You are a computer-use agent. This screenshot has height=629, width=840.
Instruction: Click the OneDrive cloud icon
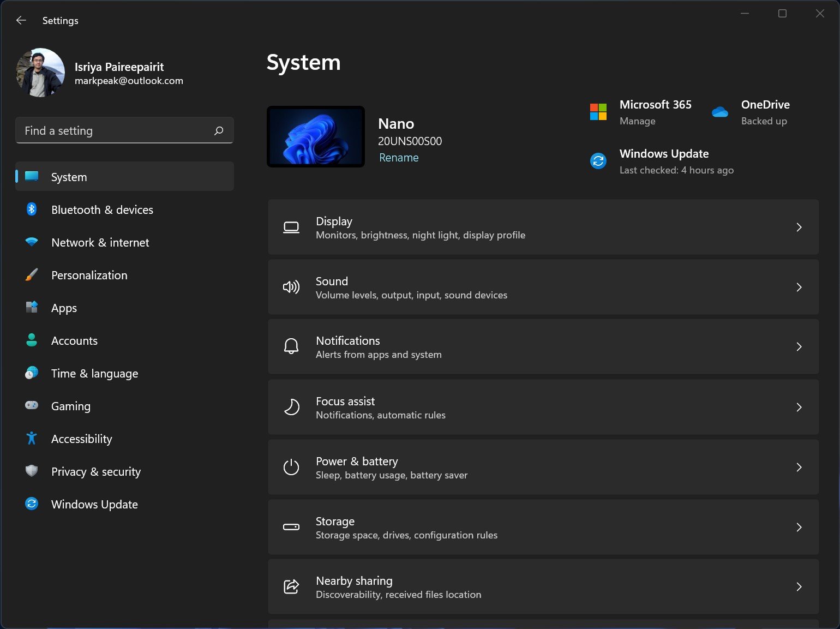point(720,112)
